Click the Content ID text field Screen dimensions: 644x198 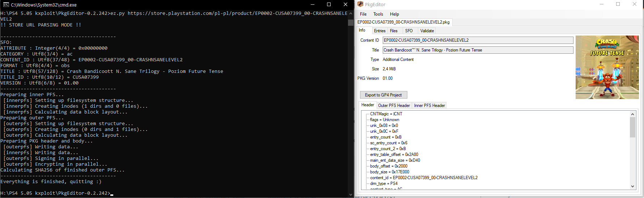(x=478, y=40)
